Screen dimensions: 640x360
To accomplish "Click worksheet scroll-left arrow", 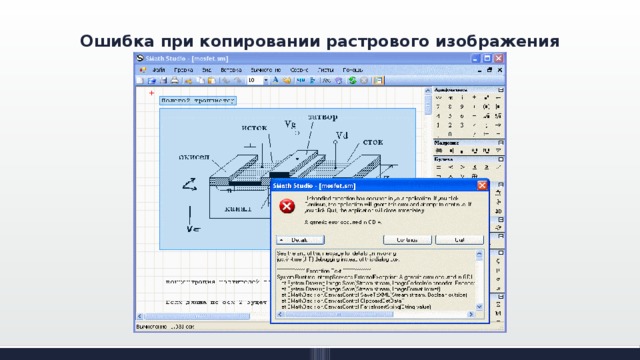I will point(140,316).
